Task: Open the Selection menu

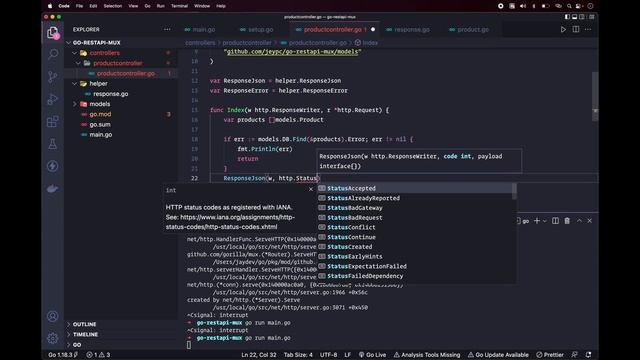Action: click(x=113, y=6)
